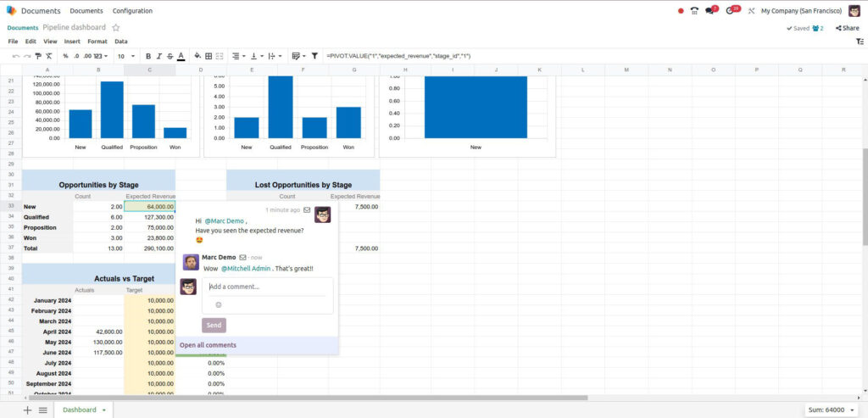Screen dimensions: 868x418
Task: Click the filter funnel icon
Action: pos(314,56)
